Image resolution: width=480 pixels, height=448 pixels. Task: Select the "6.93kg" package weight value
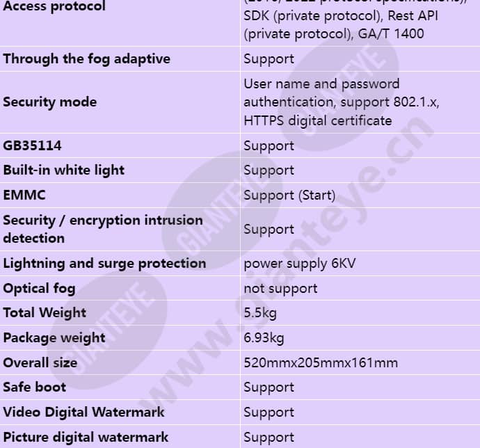click(264, 338)
